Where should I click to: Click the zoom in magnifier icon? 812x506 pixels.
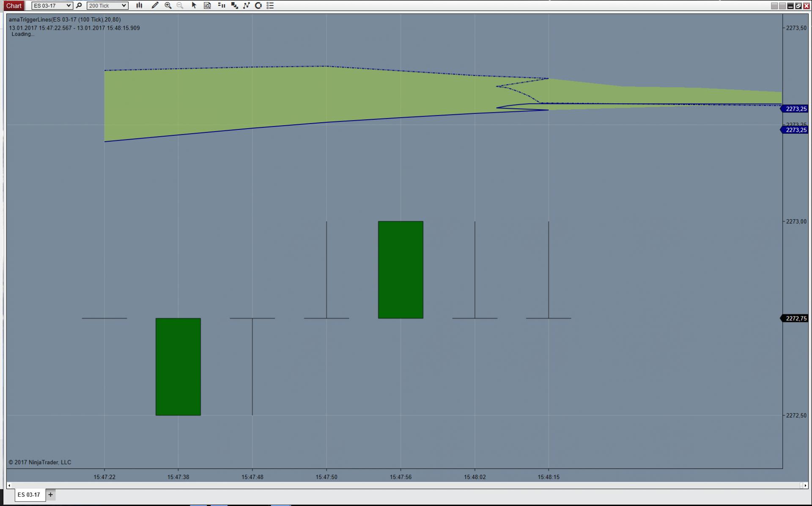[x=168, y=5]
